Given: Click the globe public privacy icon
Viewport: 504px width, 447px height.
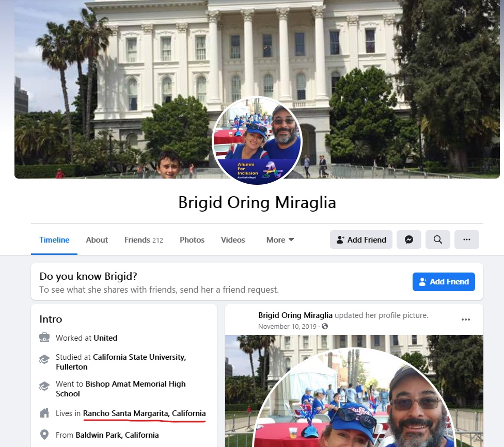Looking at the screenshot, I should point(325,327).
